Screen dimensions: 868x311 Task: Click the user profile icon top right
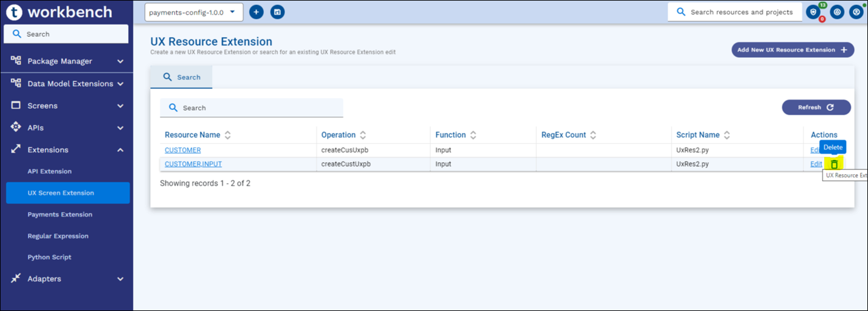click(855, 12)
